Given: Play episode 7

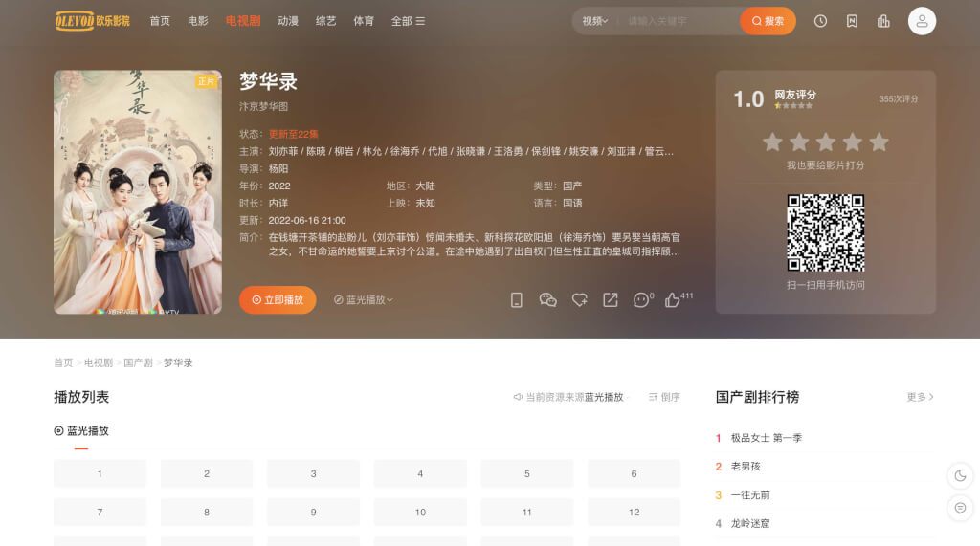Looking at the screenshot, I should [x=100, y=513].
